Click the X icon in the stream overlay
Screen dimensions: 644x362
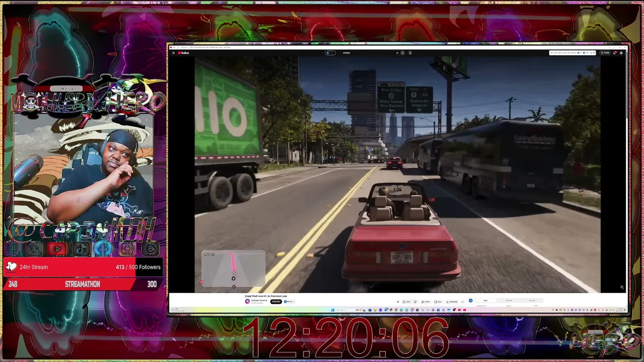(34, 248)
